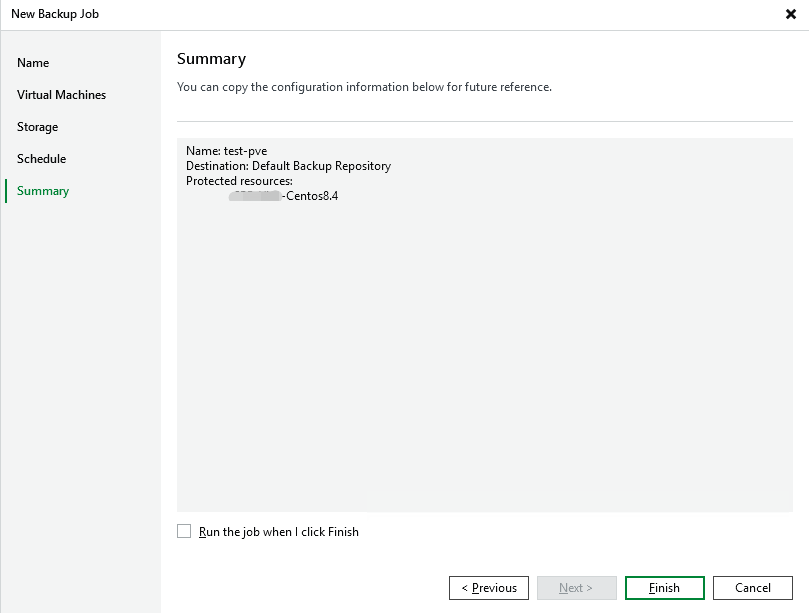Click the Finish button
809x613 pixels.
[x=665, y=588]
